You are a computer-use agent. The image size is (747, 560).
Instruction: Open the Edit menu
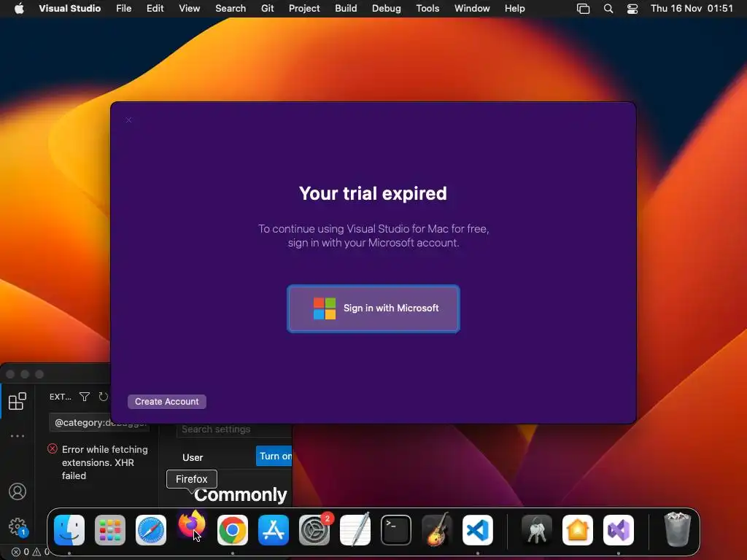(x=155, y=8)
